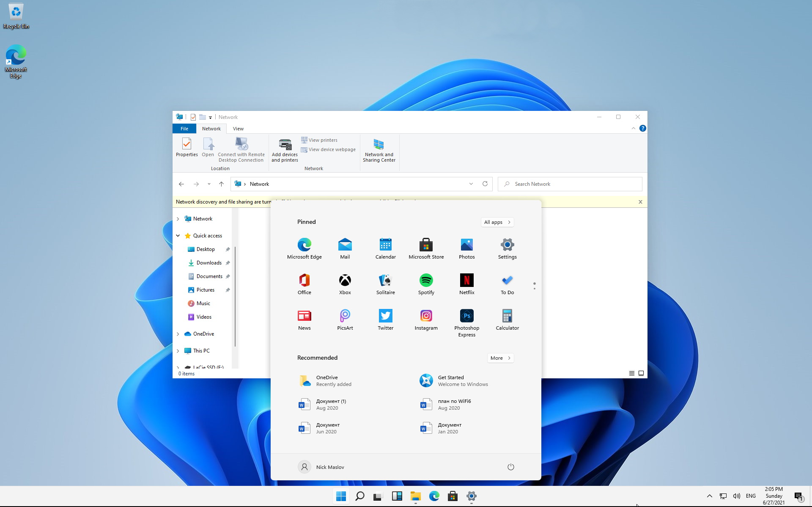Click All apps button in Start Menu
812x507 pixels.
pyautogui.click(x=496, y=222)
